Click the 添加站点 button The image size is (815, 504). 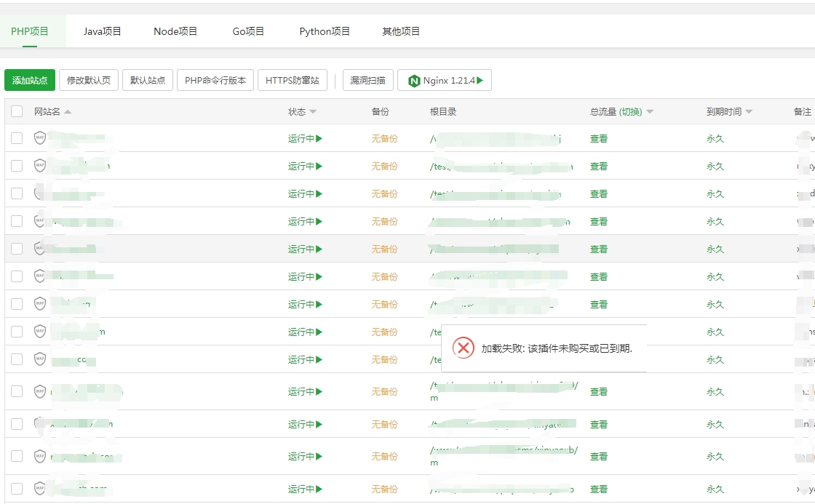click(x=31, y=79)
